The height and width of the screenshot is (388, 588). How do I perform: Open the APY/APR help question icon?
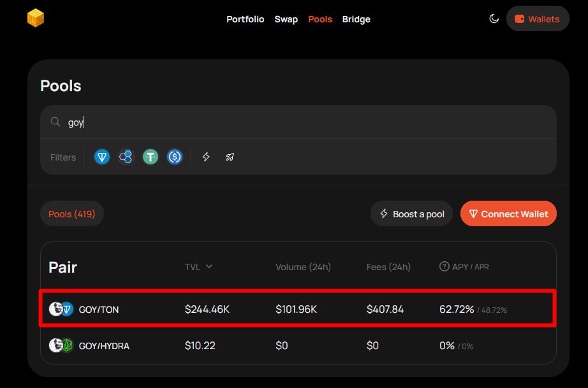[444, 267]
